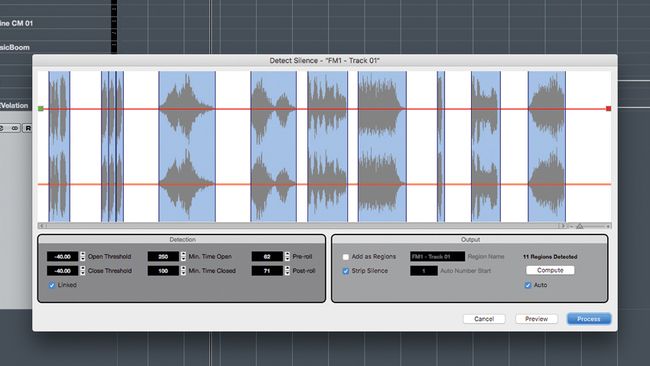Click the Min. Time Closed value field
Image resolution: width=650 pixels, height=366 pixels.
pyautogui.click(x=163, y=271)
